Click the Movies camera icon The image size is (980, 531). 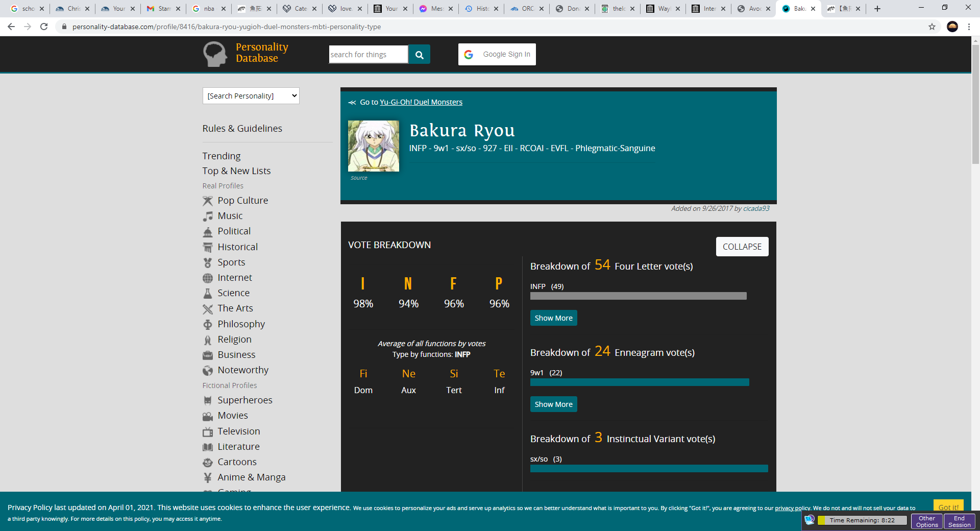tap(208, 416)
